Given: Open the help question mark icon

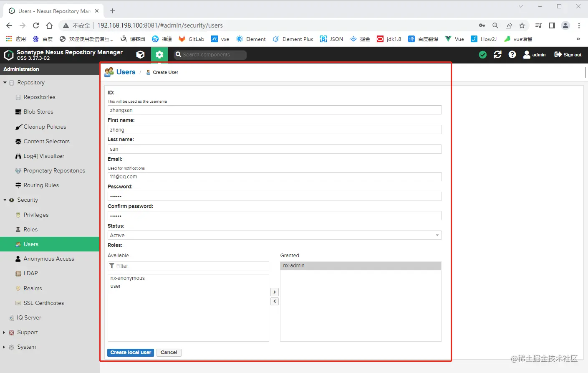Looking at the screenshot, I should coord(512,55).
